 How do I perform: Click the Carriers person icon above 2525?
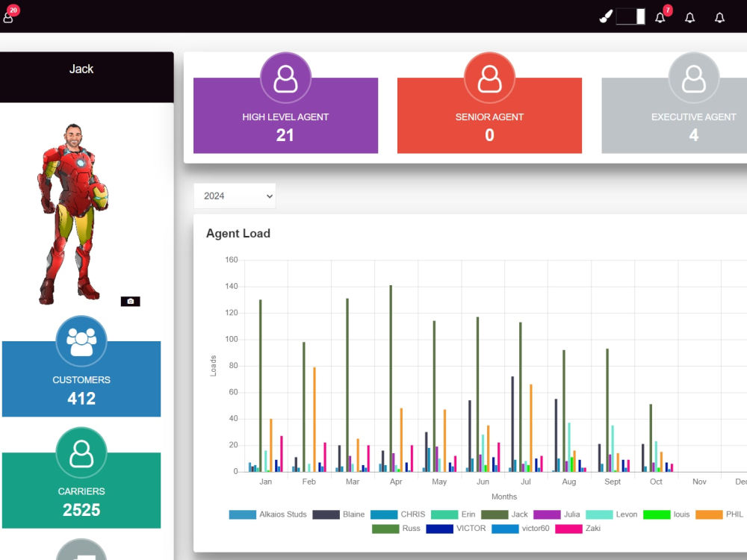pyautogui.click(x=81, y=452)
